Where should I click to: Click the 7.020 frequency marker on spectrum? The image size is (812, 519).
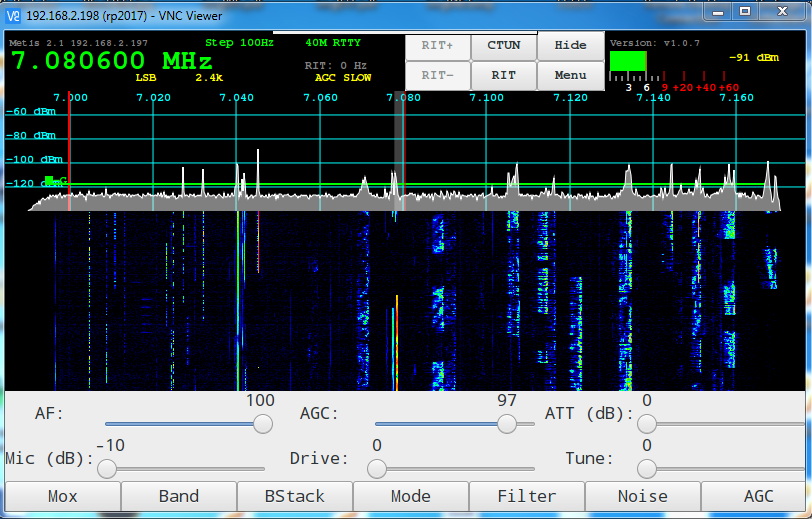(x=153, y=97)
